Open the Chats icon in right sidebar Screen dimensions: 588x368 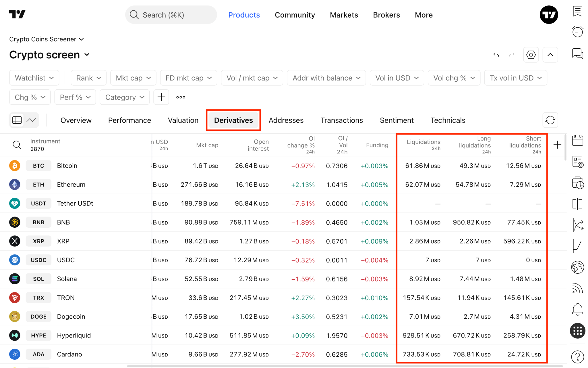(577, 53)
